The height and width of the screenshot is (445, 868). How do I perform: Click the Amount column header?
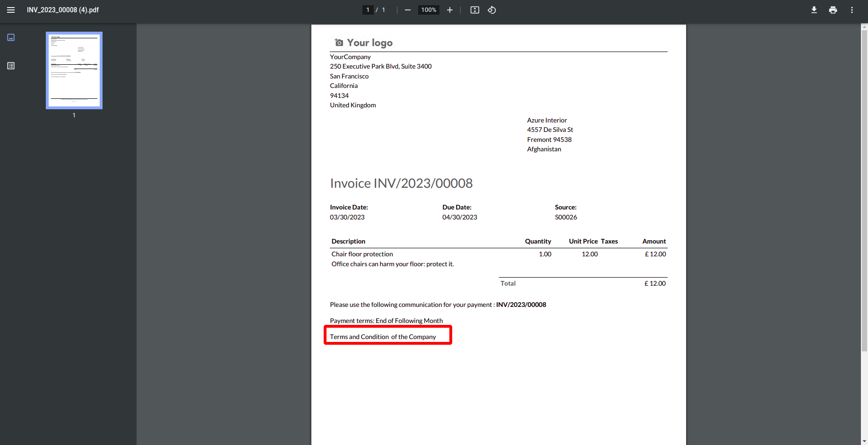tap(654, 241)
